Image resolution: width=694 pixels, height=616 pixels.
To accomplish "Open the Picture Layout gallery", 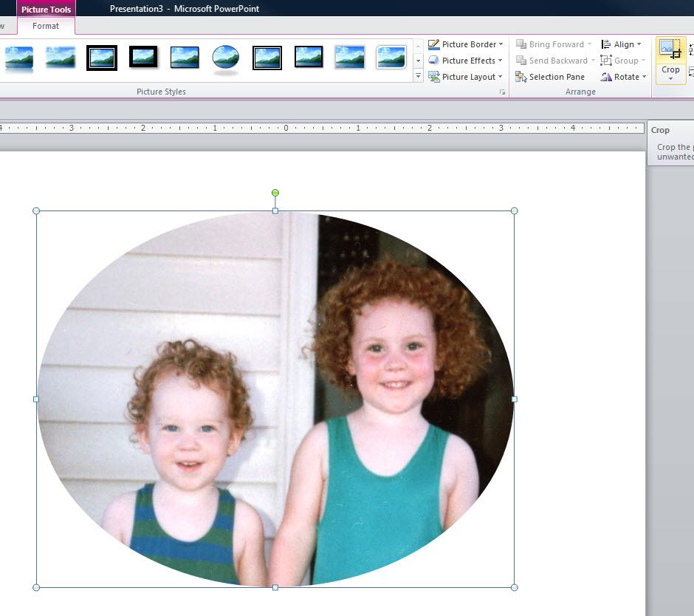I will [466, 76].
